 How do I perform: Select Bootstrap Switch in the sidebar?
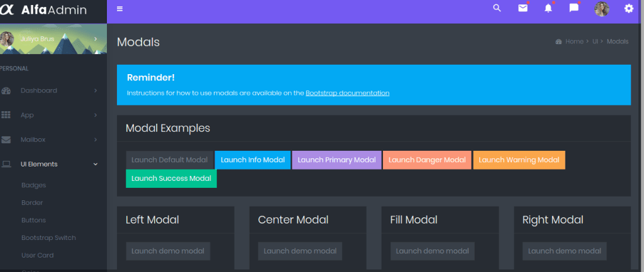pos(48,238)
